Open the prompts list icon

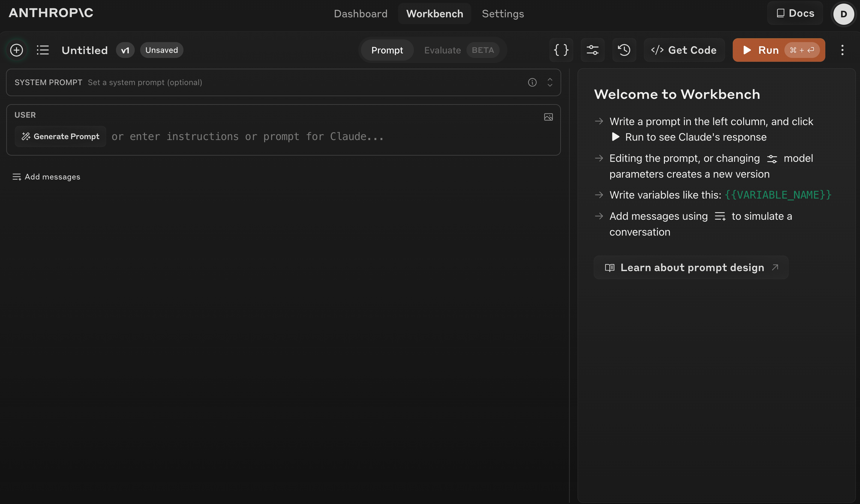pyautogui.click(x=43, y=50)
